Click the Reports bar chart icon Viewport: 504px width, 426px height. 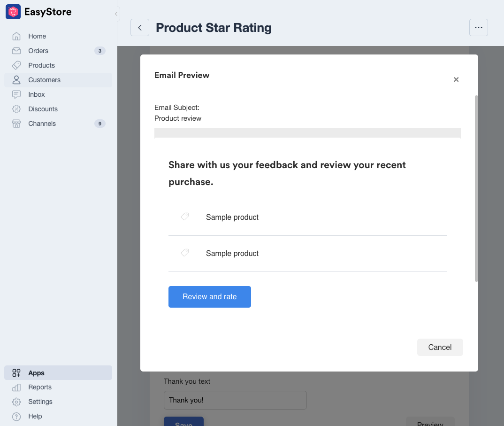point(16,387)
